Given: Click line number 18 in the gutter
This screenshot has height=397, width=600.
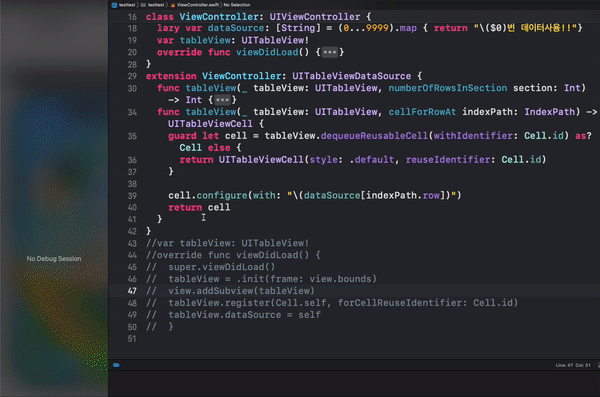Looking at the screenshot, I should click(x=132, y=28).
